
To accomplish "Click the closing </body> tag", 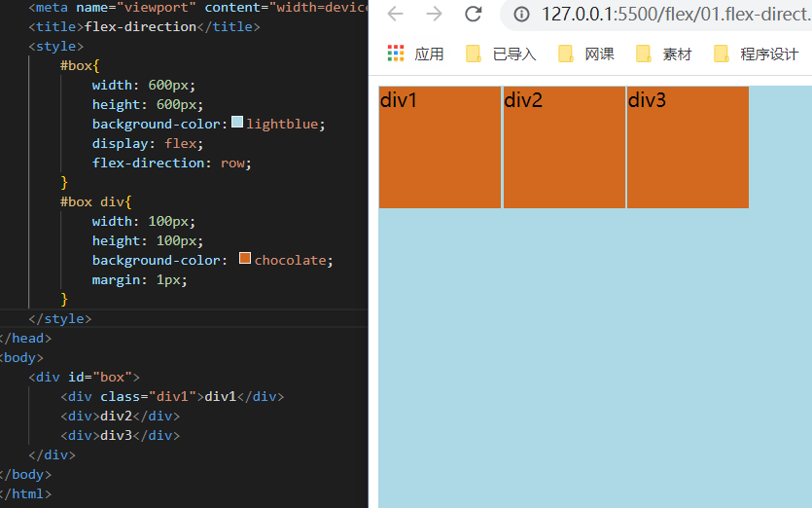I will pos(26,475).
